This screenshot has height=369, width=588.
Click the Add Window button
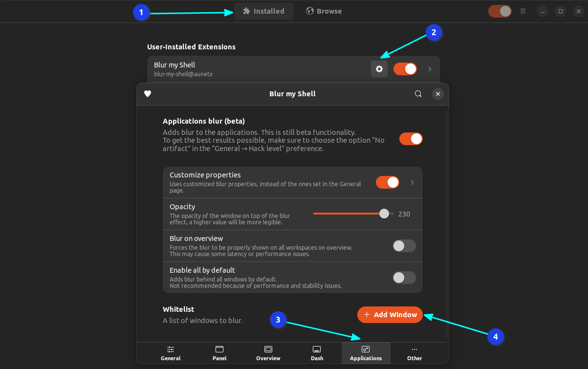tap(390, 315)
